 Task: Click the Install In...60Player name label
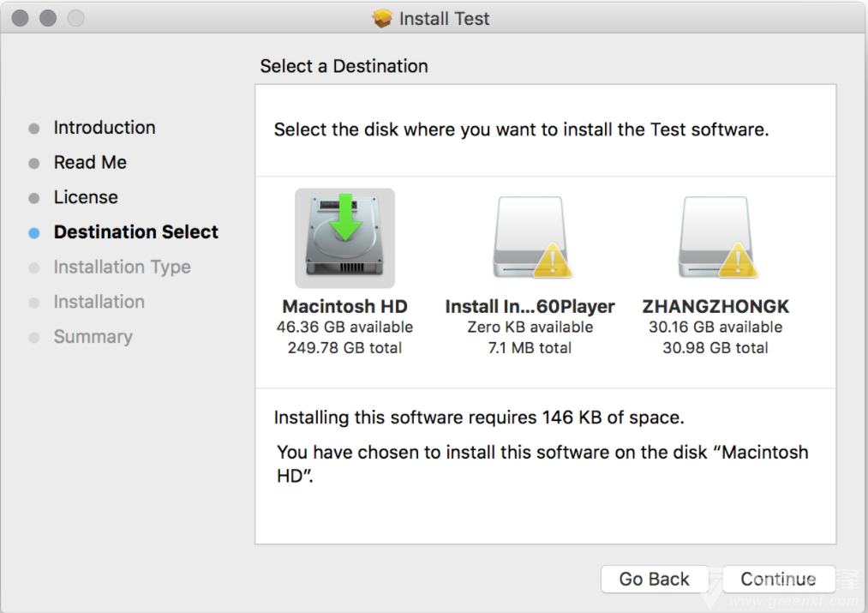pos(530,306)
